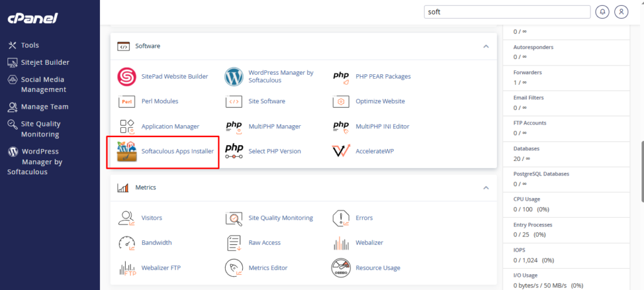Viewport: 644px width, 290px height.
Task: Click the Resource Usage gauge icon
Action: [x=341, y=268]
